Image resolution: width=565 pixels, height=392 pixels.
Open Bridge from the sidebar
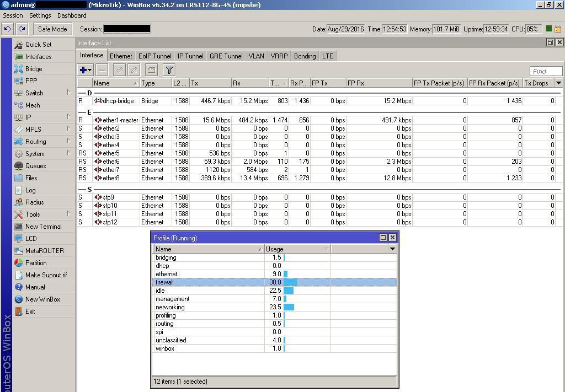33,69
